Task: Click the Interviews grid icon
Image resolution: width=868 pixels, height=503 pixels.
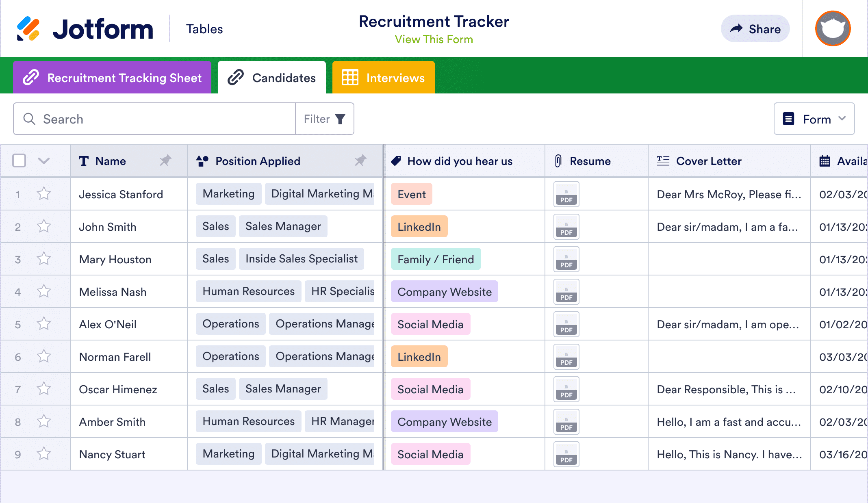Action: pos(349,78)
